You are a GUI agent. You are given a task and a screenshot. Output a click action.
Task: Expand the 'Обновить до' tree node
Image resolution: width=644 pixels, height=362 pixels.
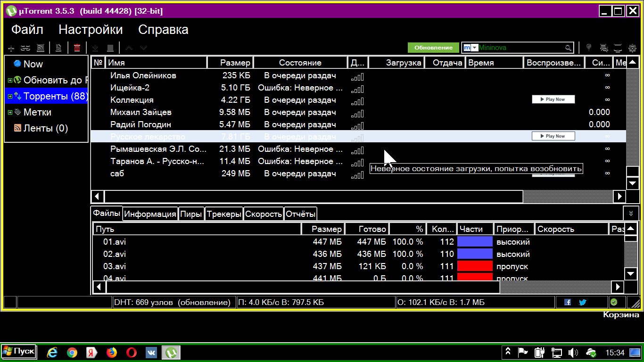[x=10, y=80]
